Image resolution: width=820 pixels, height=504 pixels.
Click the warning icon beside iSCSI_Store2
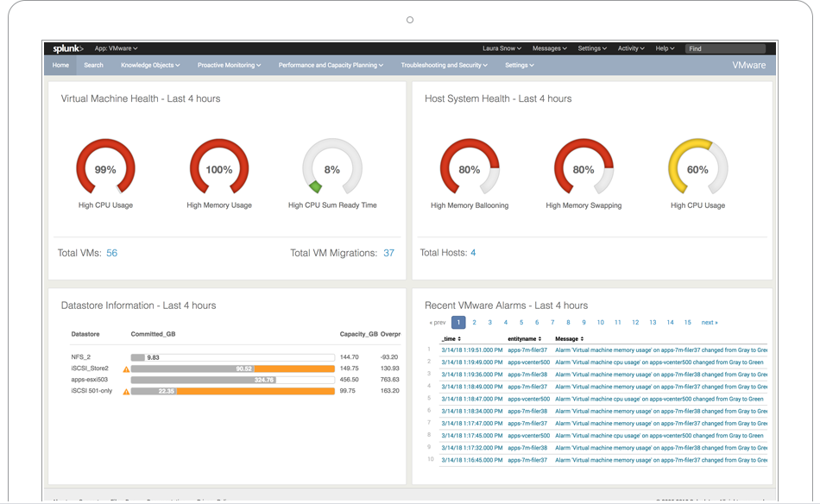(x=126, y=369)
